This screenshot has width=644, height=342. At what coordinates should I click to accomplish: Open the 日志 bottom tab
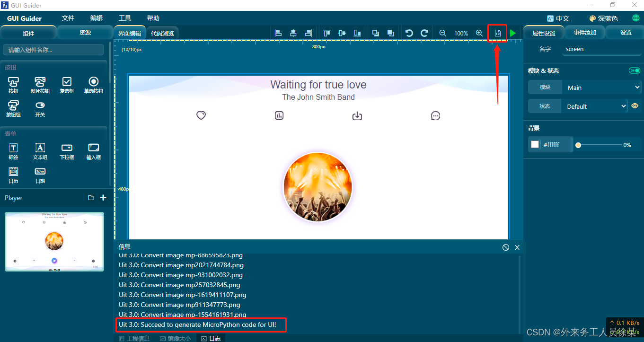coord(212,338)
